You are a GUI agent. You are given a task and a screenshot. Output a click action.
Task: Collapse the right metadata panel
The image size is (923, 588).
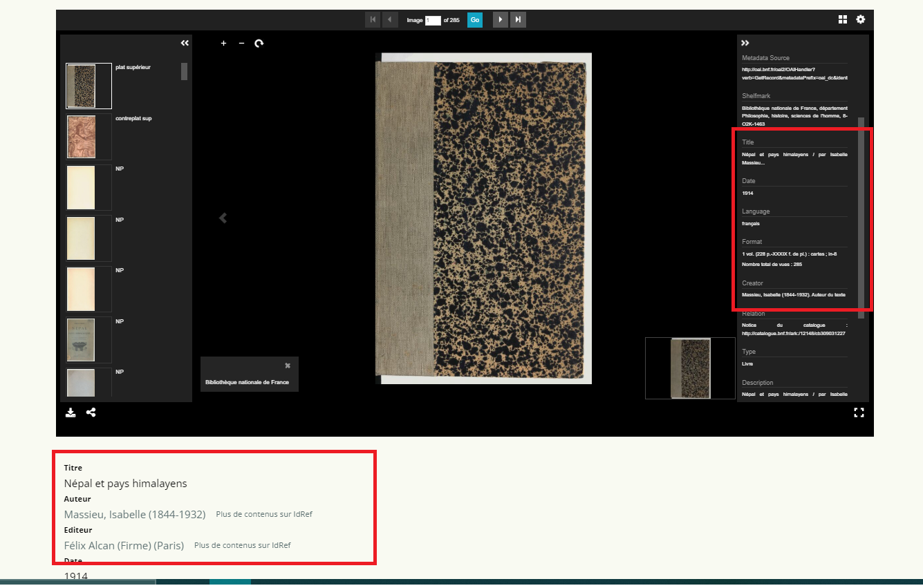coord(745,43)
